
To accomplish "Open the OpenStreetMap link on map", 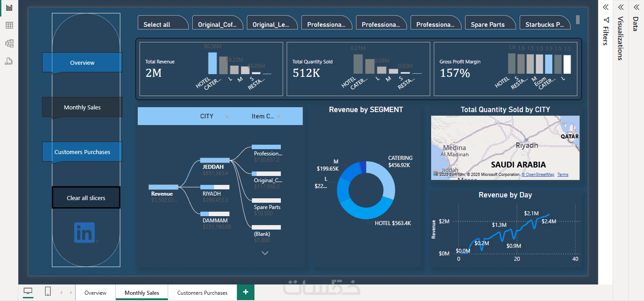I will (x=538, y=175).
